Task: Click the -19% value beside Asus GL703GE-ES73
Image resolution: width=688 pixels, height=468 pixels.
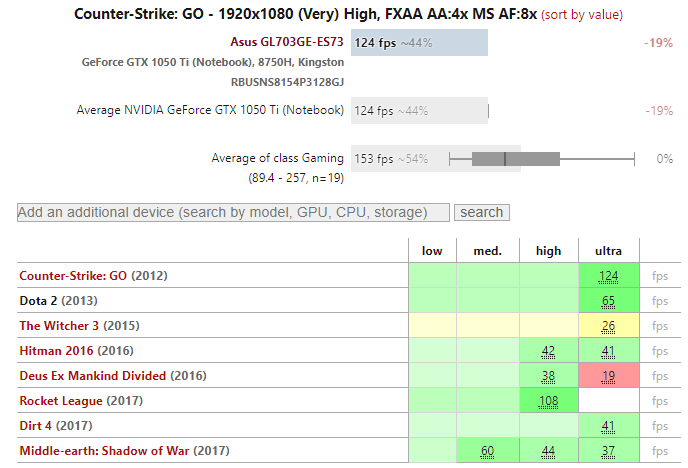Action: click(658, 43)
